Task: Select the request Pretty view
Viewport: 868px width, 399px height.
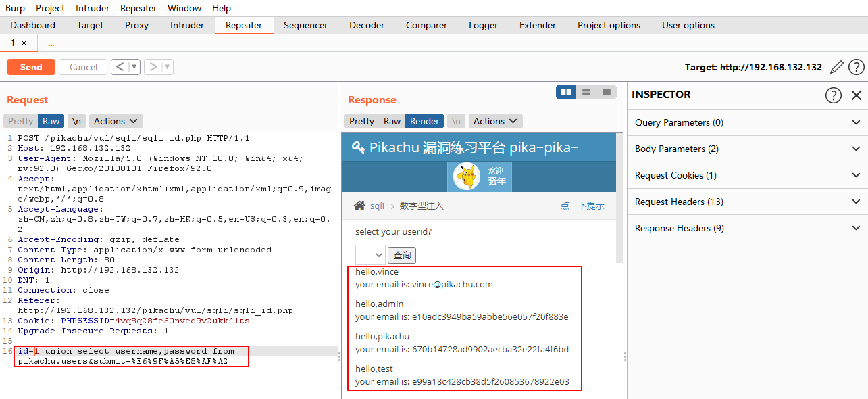Action: pyautogui.click(x=20, y=121)
